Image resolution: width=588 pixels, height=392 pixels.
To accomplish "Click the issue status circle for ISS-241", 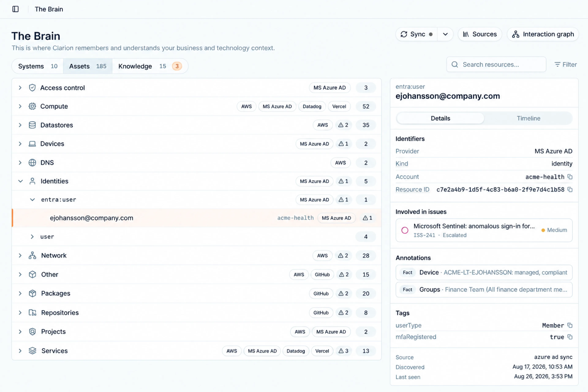I will pyautogui.click(x=405, y=230).
